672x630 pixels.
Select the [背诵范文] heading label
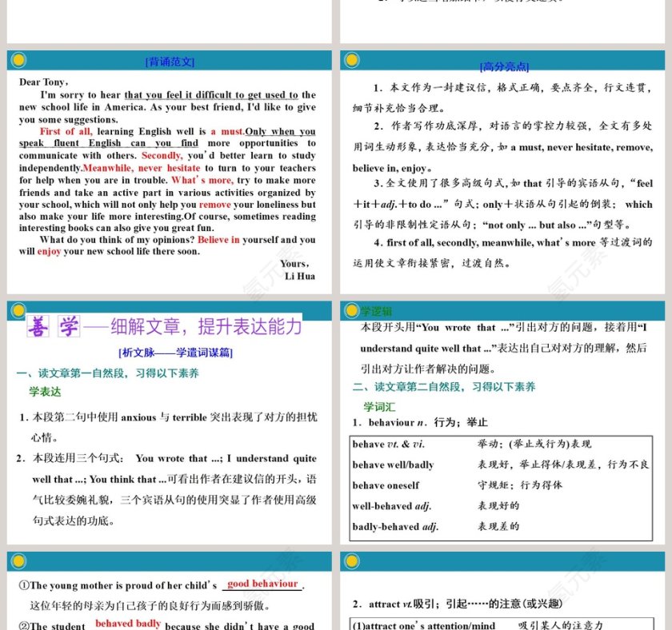click(168, 61)
